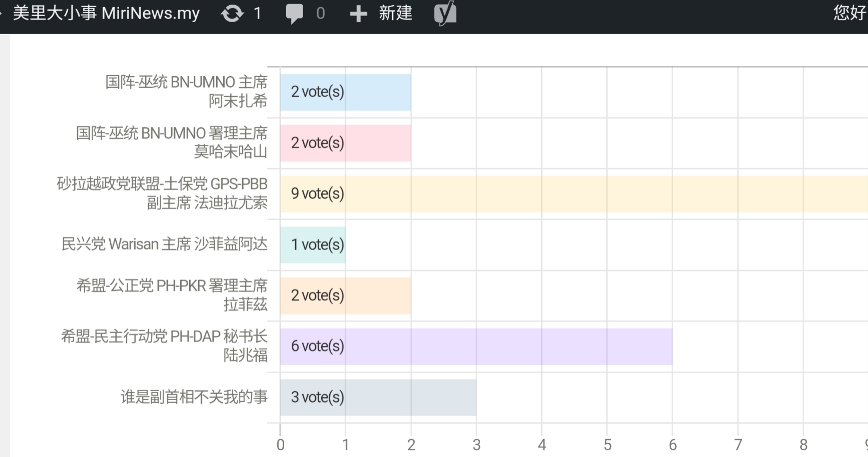Click the pending updates count number
This screenshot has width=868, height=457.
(257, 13)
